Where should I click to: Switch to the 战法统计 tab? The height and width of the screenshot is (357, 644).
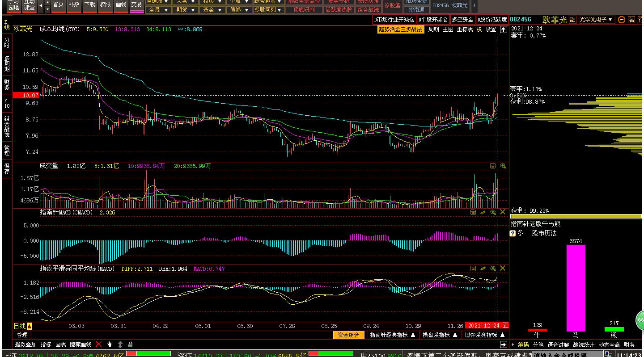584,344
